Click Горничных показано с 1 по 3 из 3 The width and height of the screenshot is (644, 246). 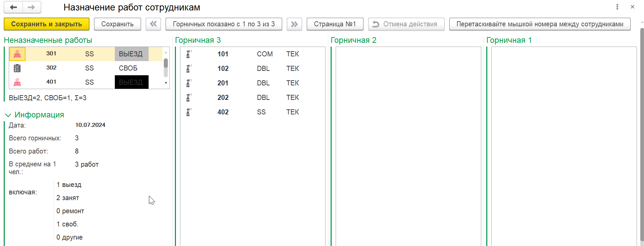click(x=224, y=24)
